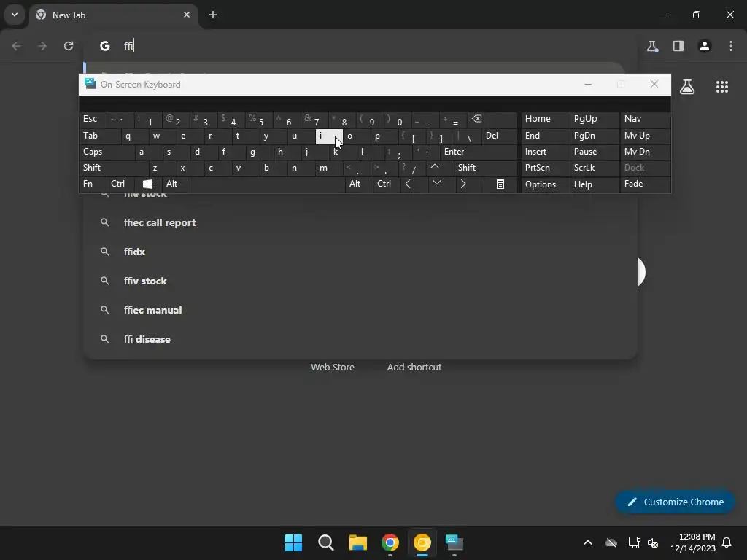Toggle the right Shift key on On-Screen Keyboard

click(x=485, y=168)
